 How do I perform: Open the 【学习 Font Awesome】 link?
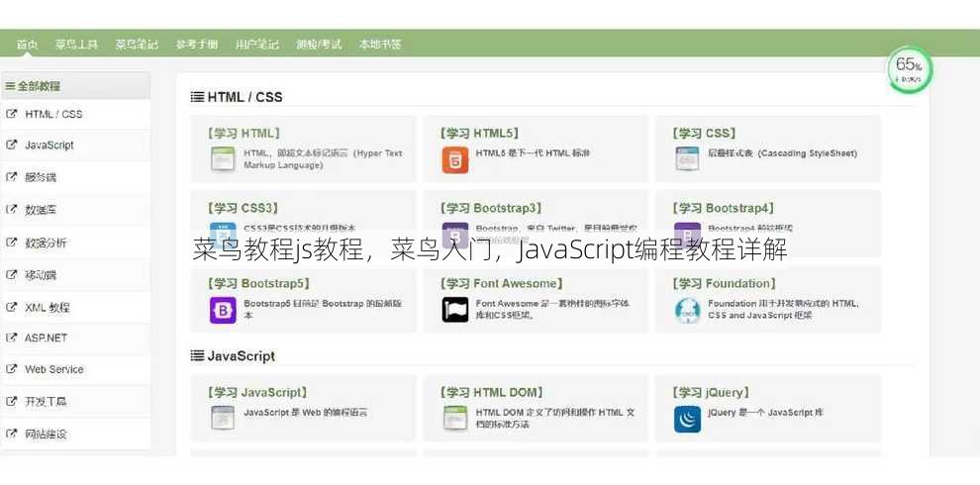coord(501,284)
